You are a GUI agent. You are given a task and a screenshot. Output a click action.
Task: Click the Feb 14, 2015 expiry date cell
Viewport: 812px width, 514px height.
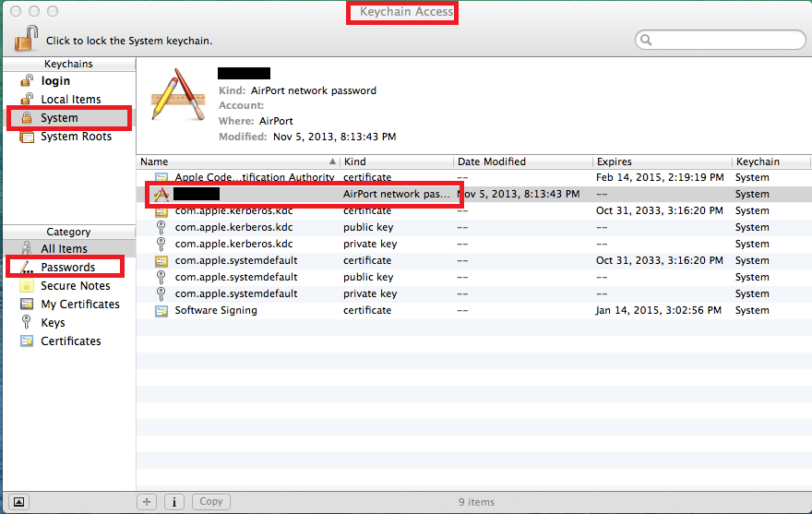(x=660, y=177)
